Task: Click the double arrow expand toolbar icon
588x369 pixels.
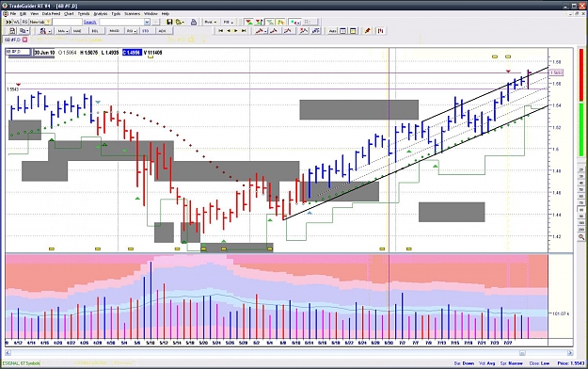Action: tap(8, 23)
